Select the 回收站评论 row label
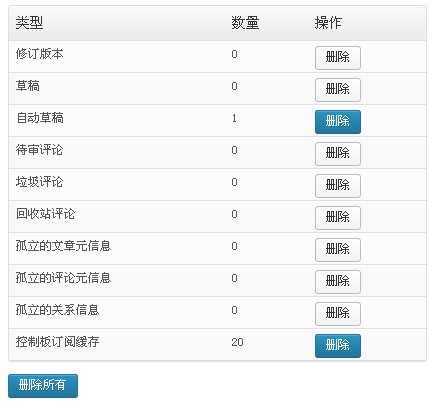 pos(46,214)
